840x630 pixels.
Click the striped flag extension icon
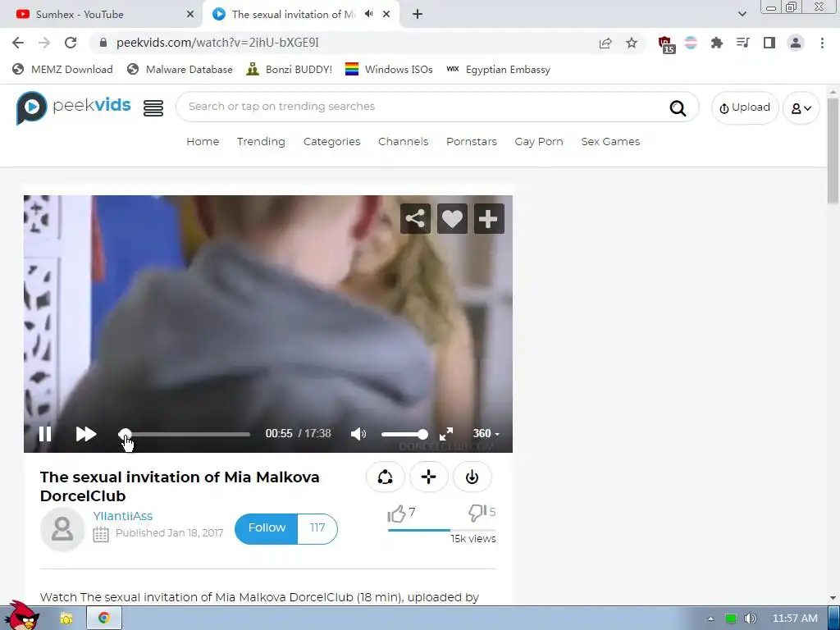[691, 43]
